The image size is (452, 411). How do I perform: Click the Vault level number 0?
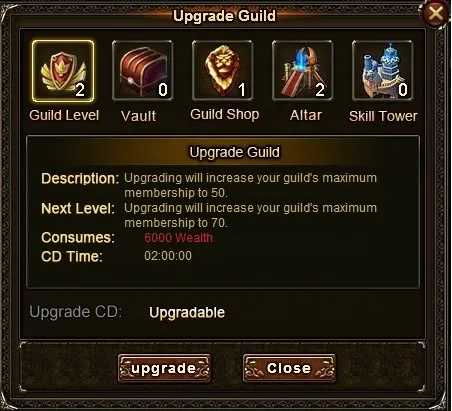click(x=163, y=90)
